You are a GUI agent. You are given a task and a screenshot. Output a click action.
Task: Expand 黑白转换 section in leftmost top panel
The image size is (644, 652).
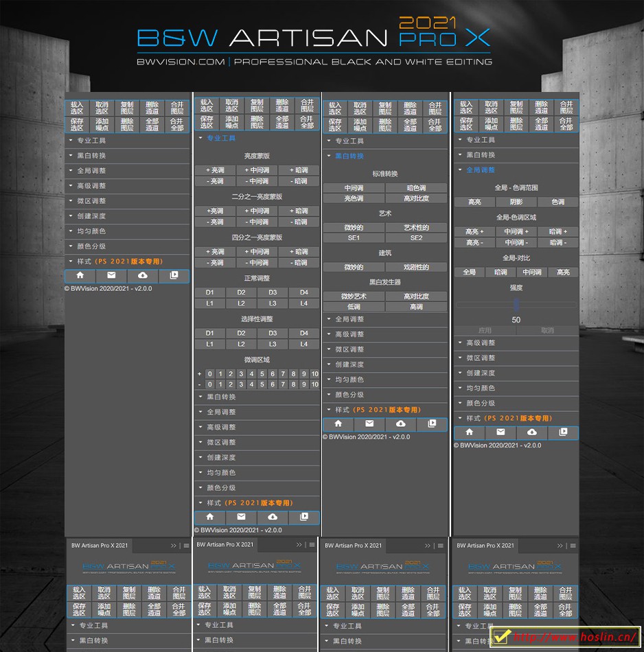click(x=127, y=156)
